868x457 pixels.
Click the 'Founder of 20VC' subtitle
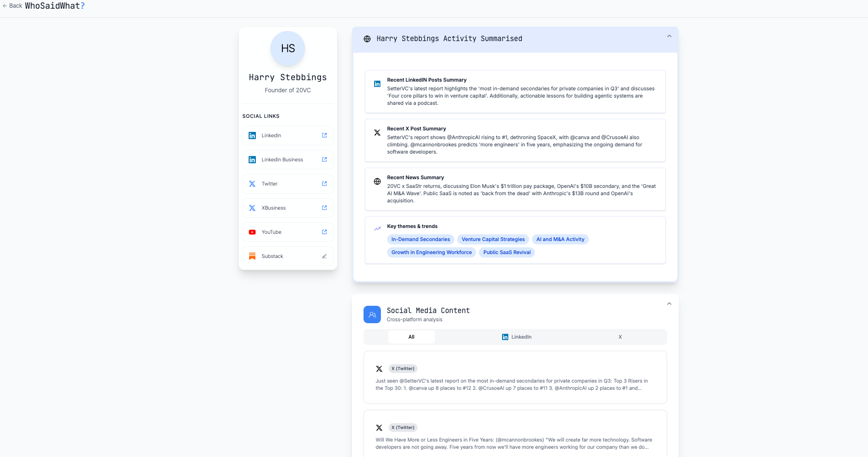click(x=288, y=90)
